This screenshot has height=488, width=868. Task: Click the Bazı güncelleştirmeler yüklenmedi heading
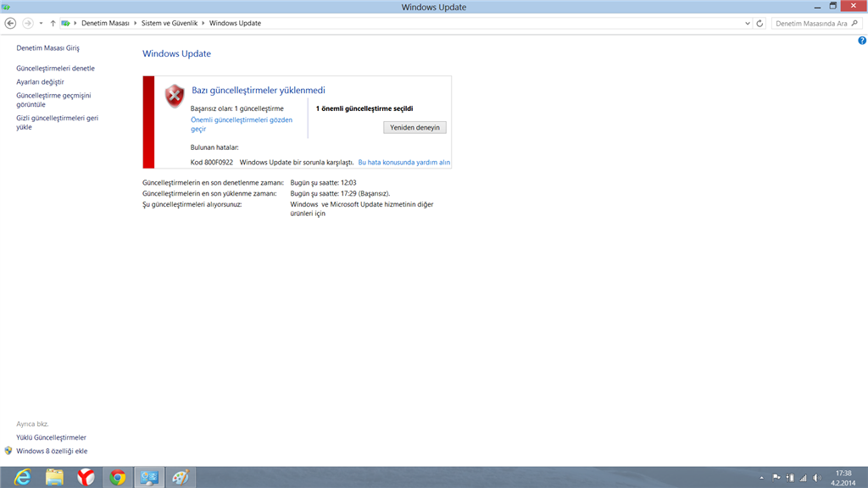pyautogui.click(x=259, y=90)
